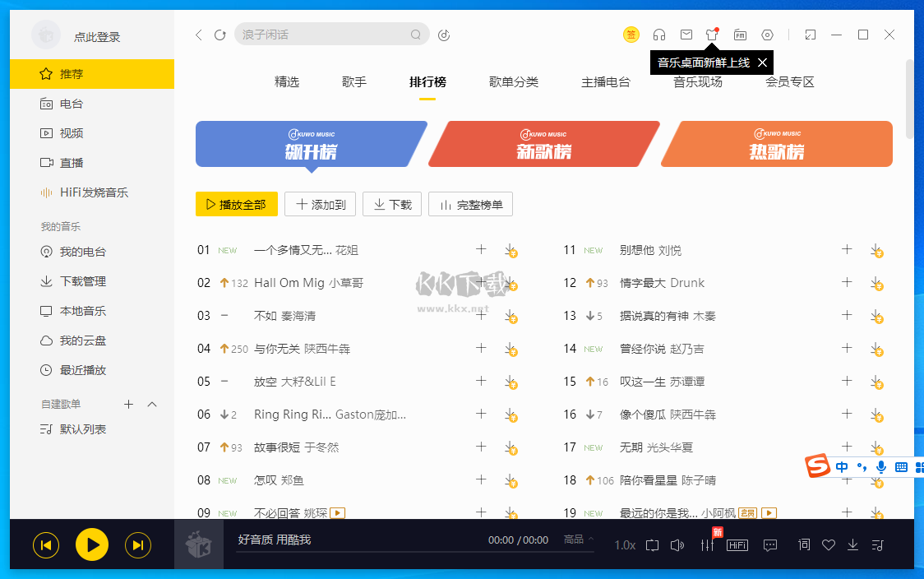Open the comments bubble in player bar
Viewport: 924px width, 579px height.
click(770, 544)
